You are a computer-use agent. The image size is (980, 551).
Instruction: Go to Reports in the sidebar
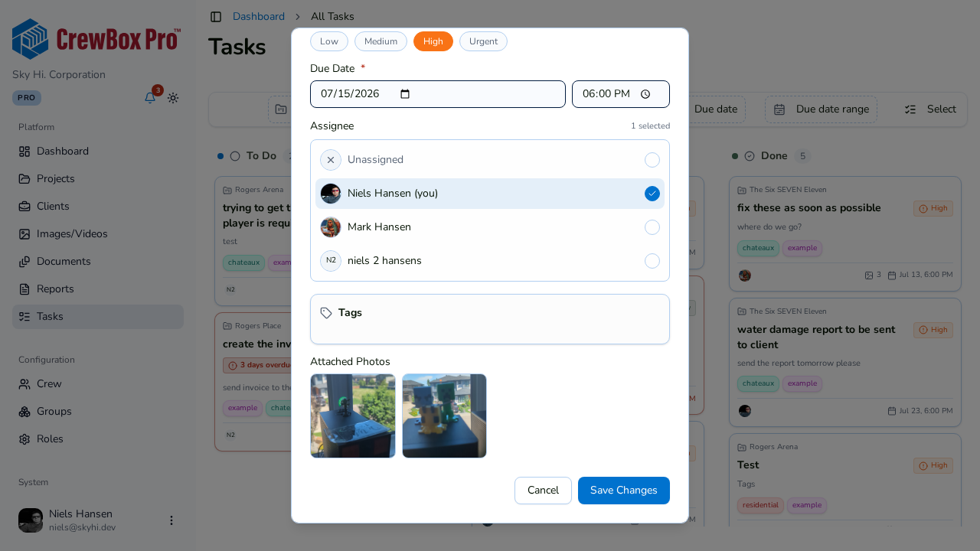98,289
